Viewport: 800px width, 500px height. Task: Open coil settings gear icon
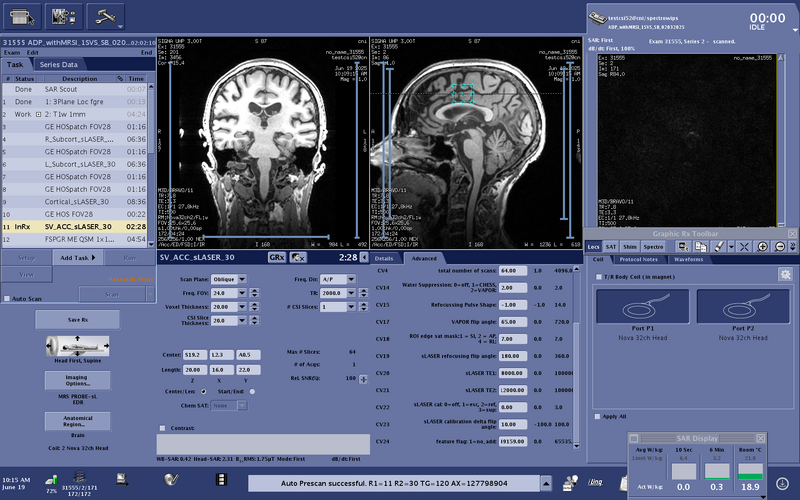[x=785, y=274]
